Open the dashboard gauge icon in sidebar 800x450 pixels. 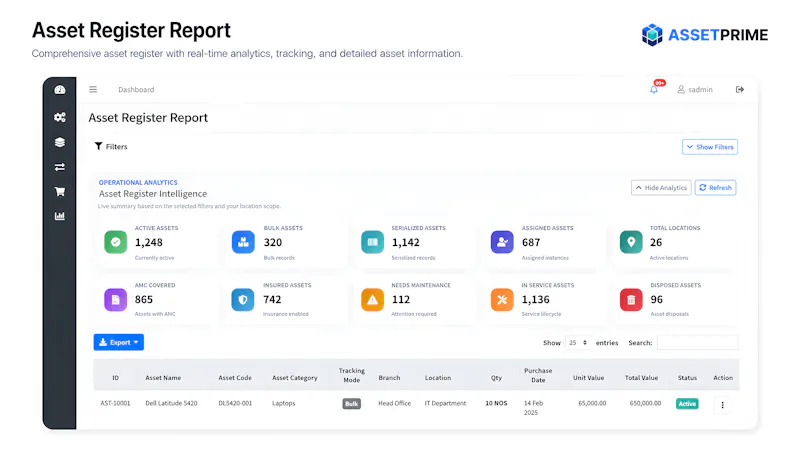coord(60,90)
